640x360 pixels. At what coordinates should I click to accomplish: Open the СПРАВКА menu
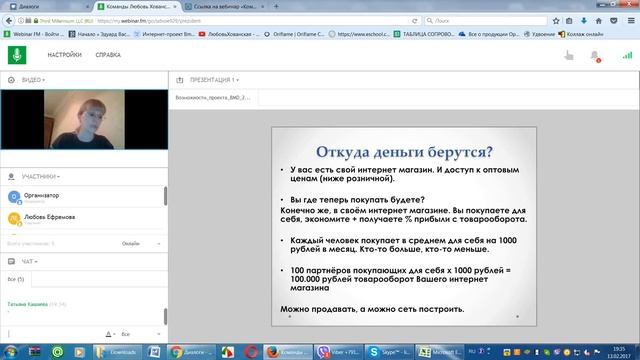(x=108, y=55)
